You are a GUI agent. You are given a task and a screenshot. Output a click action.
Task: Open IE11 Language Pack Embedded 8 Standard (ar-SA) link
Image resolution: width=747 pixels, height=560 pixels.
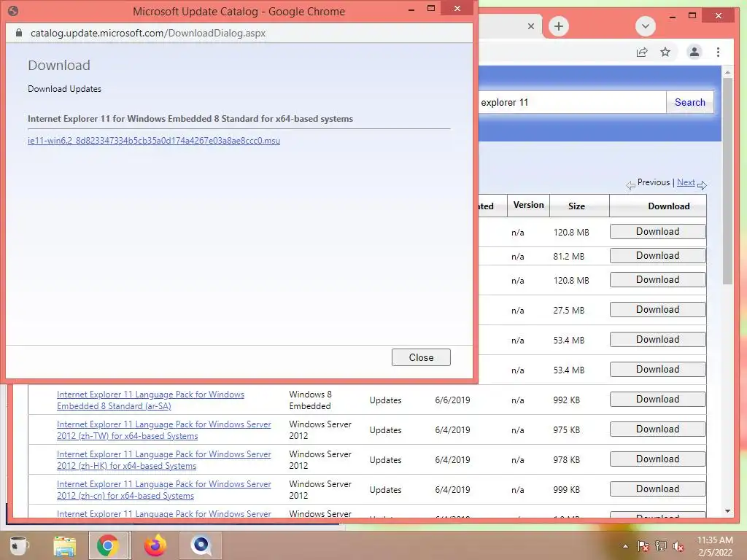coord(150,400)
